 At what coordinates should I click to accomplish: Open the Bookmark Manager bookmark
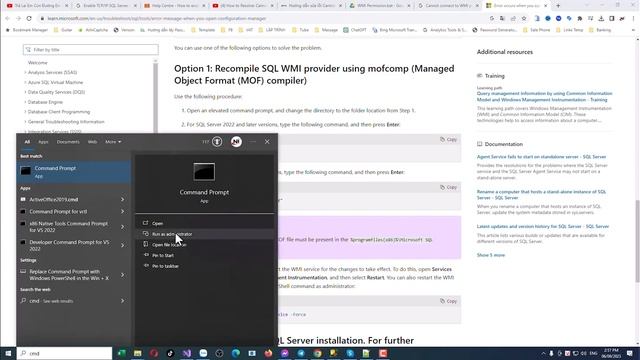27,30
